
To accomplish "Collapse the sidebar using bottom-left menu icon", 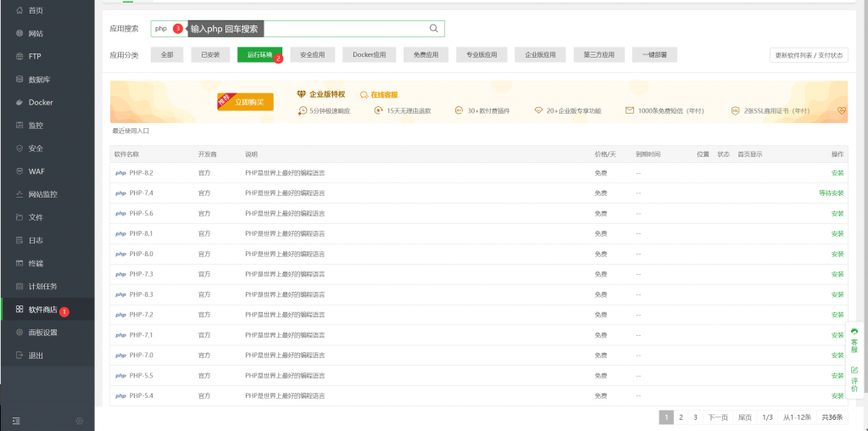I will 16,421.
